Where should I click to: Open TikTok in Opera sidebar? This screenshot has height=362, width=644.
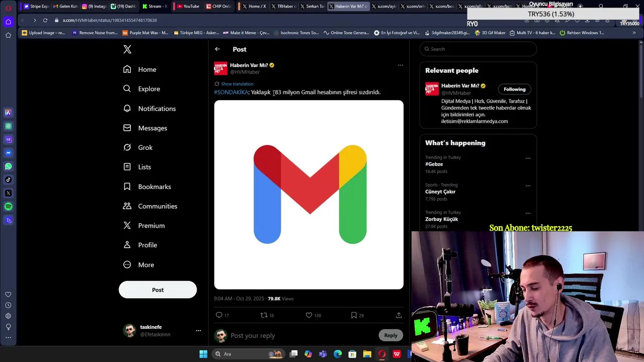point(8,179)
